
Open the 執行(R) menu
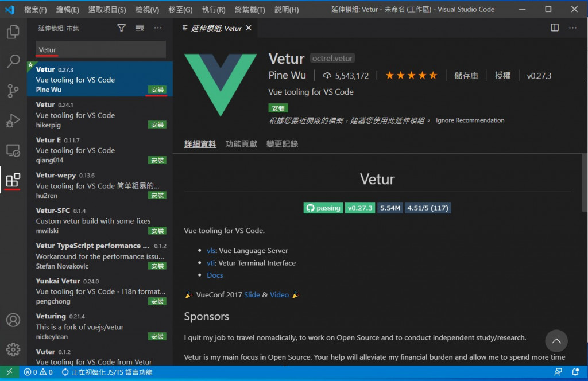[x=214, y=10]
